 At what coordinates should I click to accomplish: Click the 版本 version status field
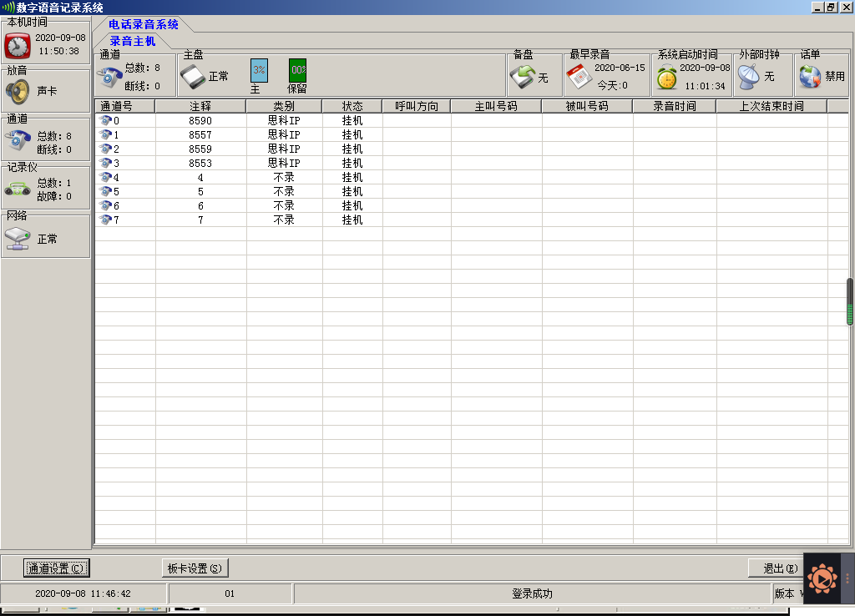coord(788,593)
